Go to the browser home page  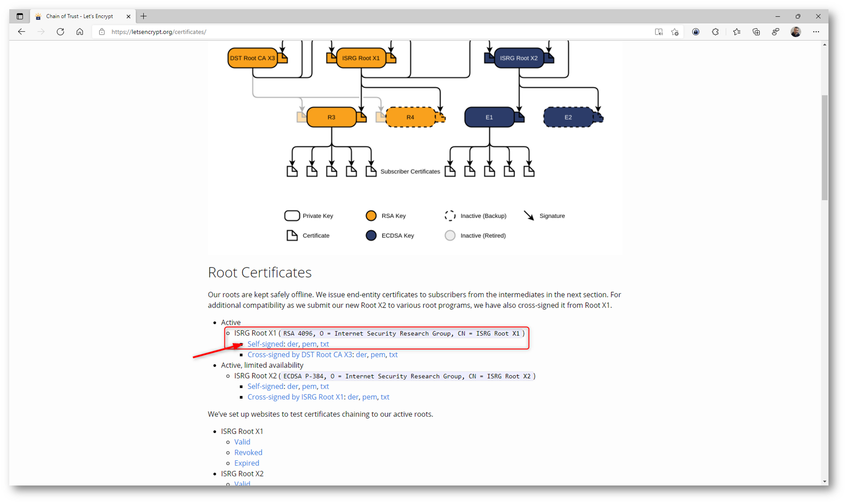click(x=80, y=32)
